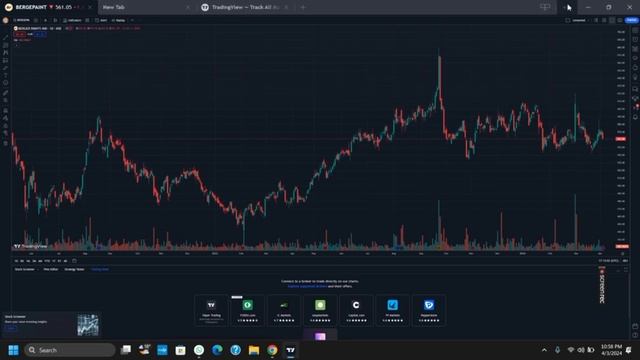
Task: Open the candle chart type dropdown
Action: (x=55, y=20)
